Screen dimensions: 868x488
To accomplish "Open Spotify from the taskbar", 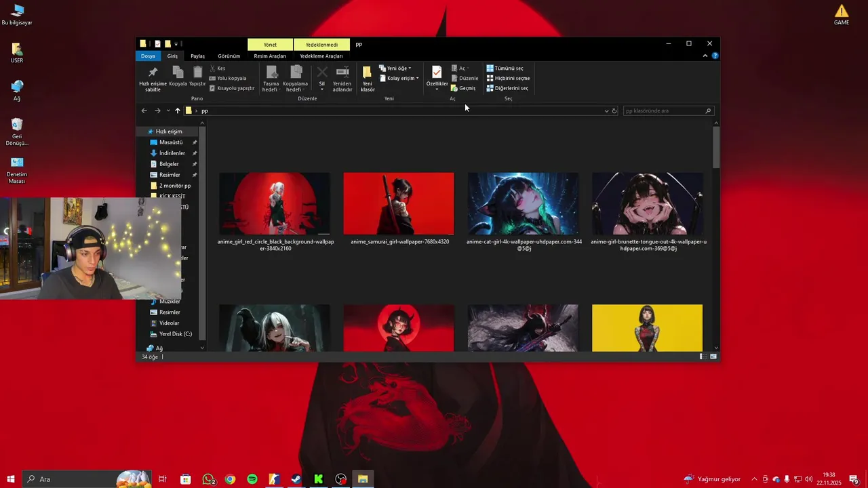I will click(x=252, y=479).
